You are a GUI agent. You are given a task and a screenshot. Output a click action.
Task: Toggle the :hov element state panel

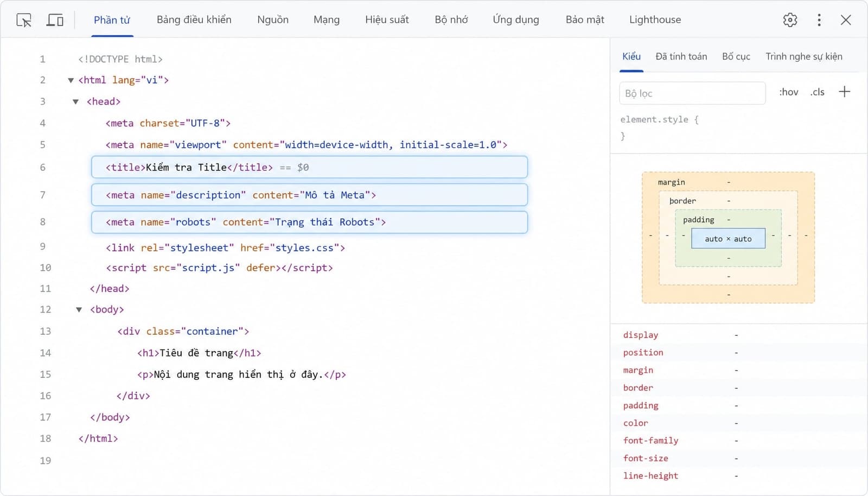(x=789, y=92)
